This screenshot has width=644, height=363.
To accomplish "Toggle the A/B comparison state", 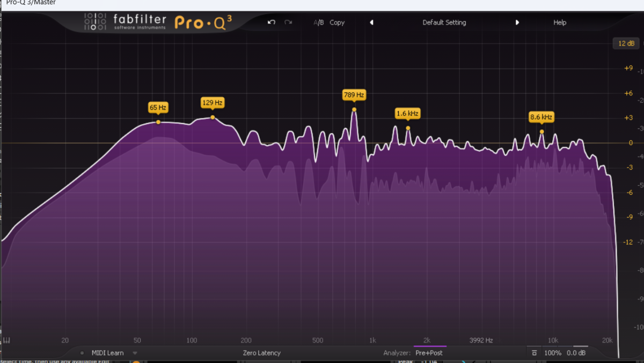I will [x=319, y=23].
